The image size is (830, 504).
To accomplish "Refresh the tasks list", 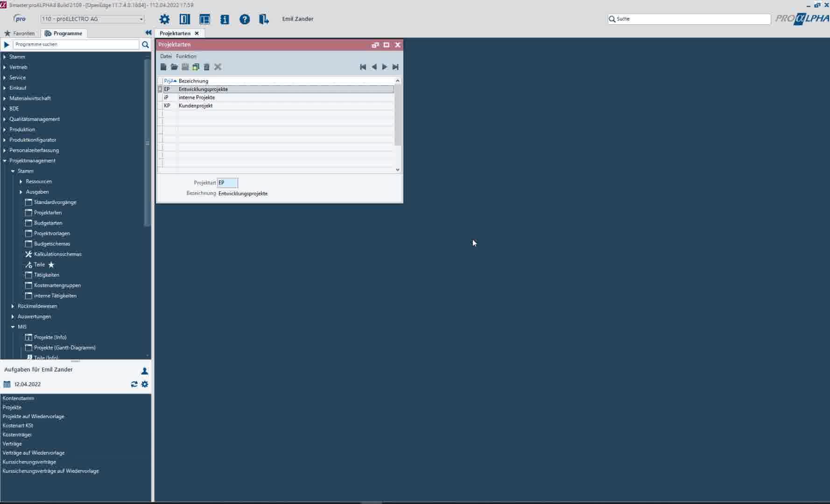I will (x=134, y=384).
